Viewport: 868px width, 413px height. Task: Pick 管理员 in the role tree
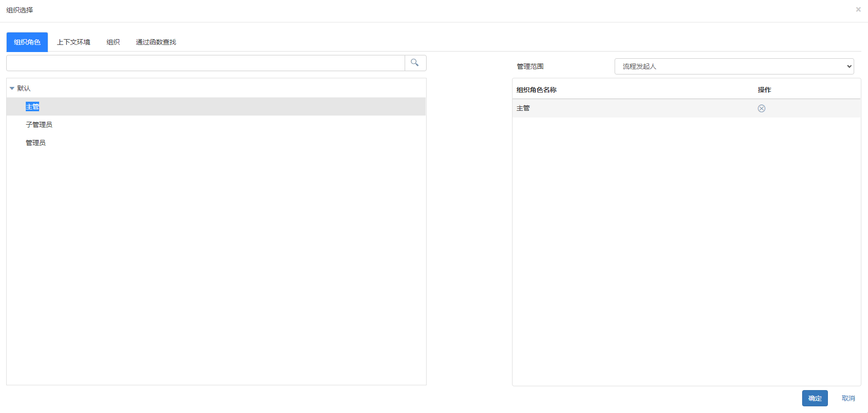(36, 143)
